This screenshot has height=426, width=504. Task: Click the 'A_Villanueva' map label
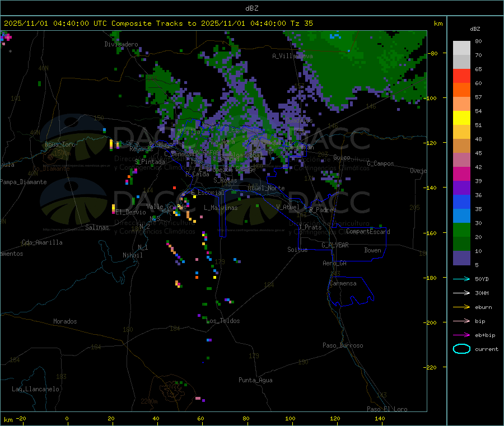(292, 56)
